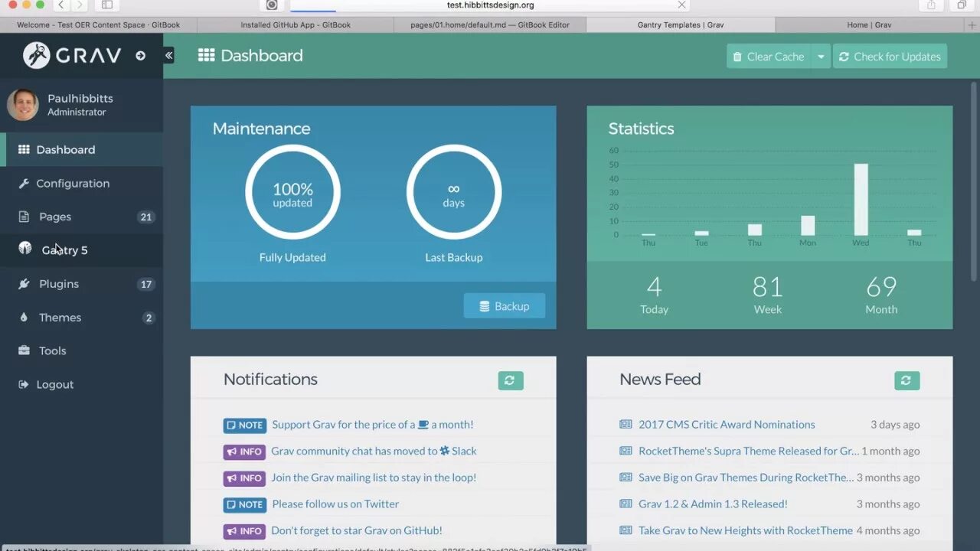980x551 pixels.
Task: Click the Grav logo in the sidebar
Action: point(72,55)
